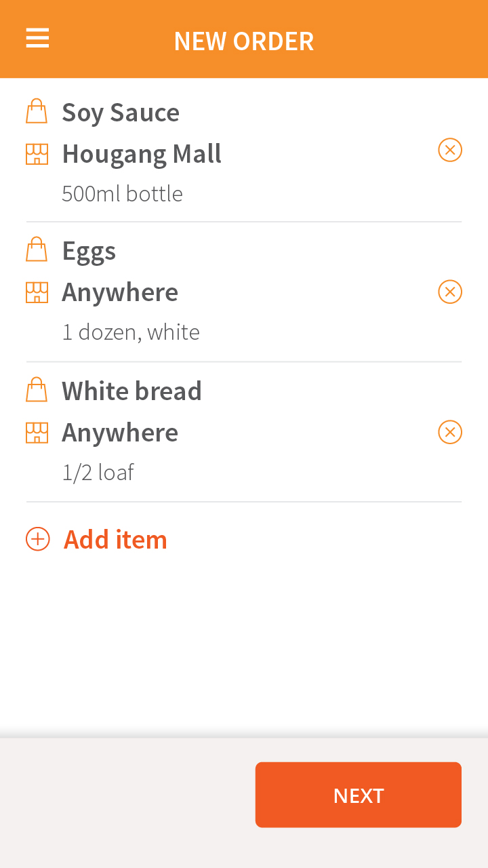Tap the 1 dozen, white description

[131, 332]
